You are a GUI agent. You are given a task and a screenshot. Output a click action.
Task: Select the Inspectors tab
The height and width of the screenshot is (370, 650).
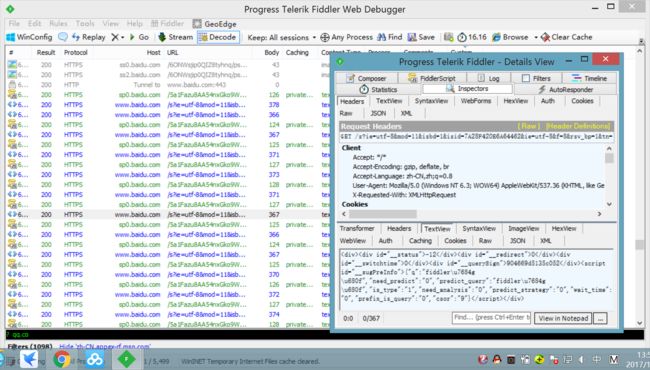[467, 89]
